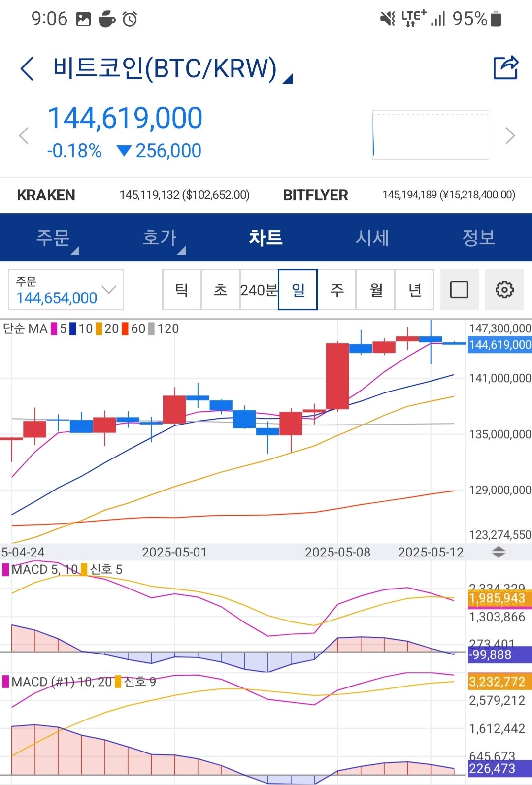Tap the KRAKEN exchange price row

pos(133,195)
